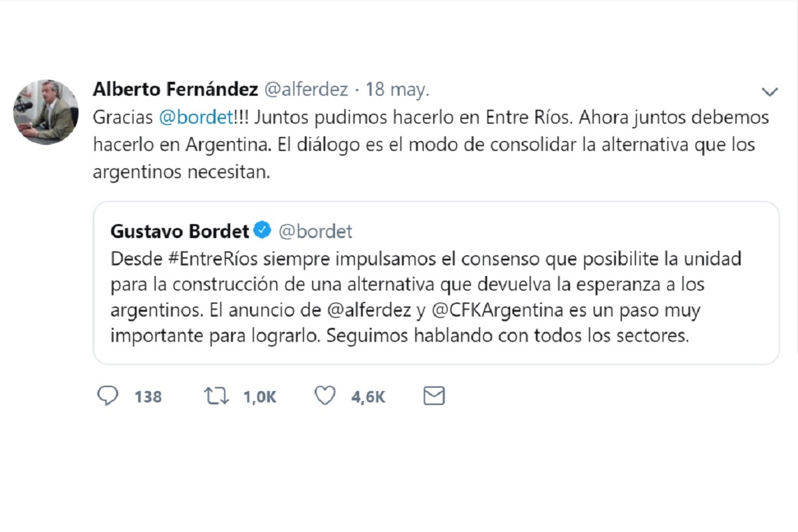Open Gustavo Bordet's name in the quoted tweet
This screenshot has height=532, width=798.
coord(180,231)
